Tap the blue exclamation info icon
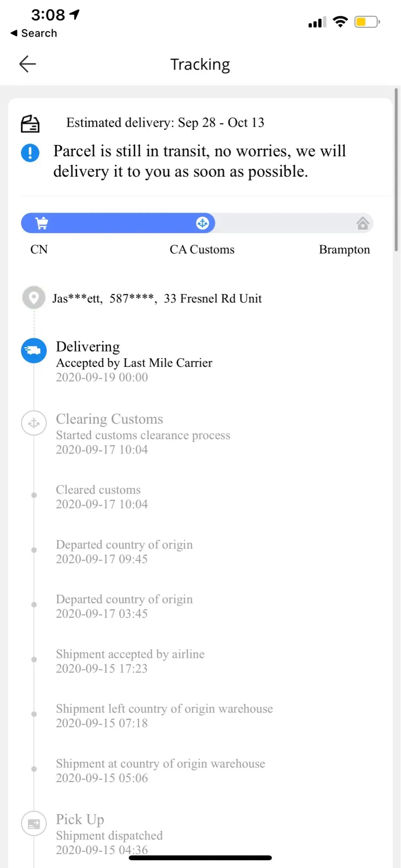This screenshot has height=868, width=401. 30,153
